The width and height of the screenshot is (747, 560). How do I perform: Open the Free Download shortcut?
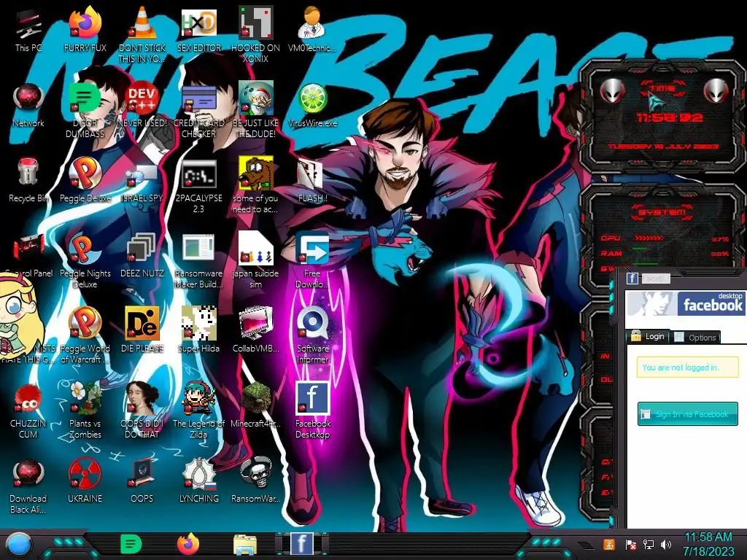coord(312,261)
